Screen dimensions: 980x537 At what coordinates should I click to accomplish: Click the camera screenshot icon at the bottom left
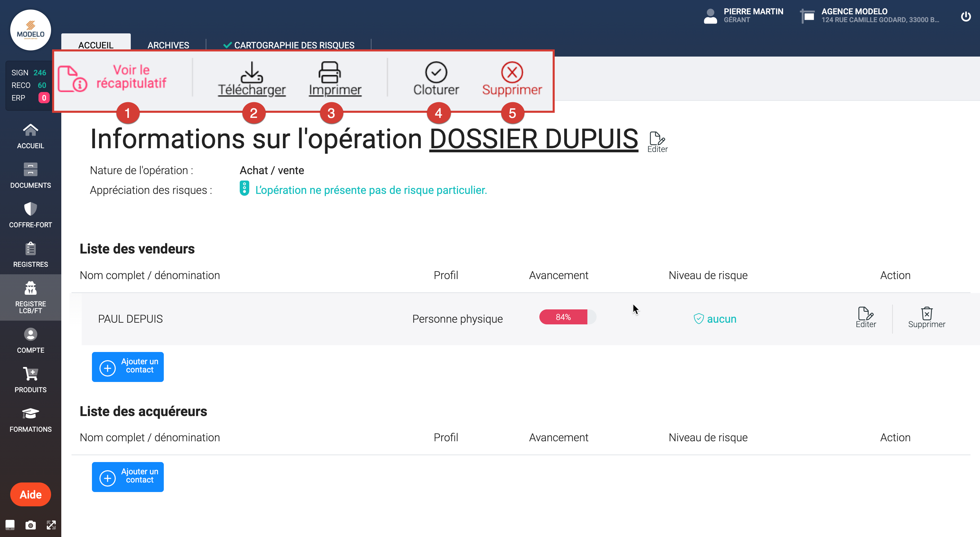coord(30,525)
